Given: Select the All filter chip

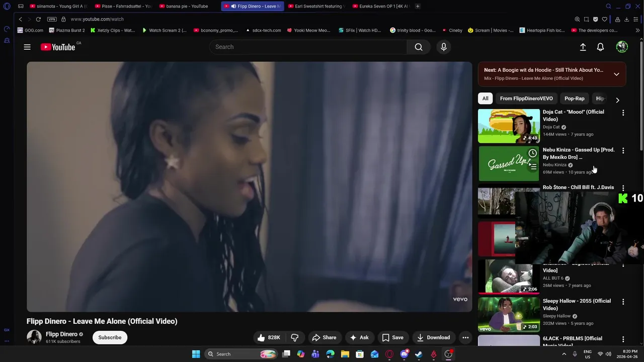Looking at the screenshot, I should pyautogui.click(x=485, y=99).
